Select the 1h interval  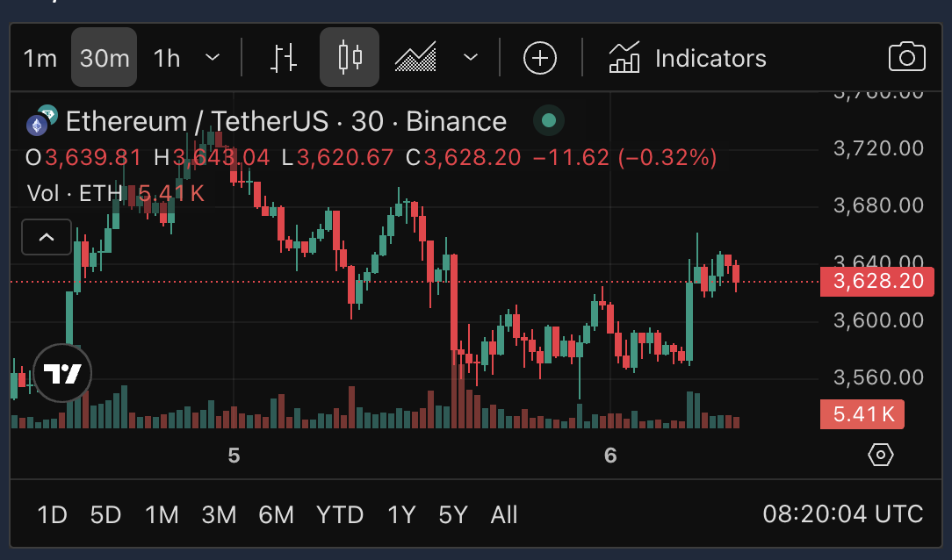coord(167,58)
